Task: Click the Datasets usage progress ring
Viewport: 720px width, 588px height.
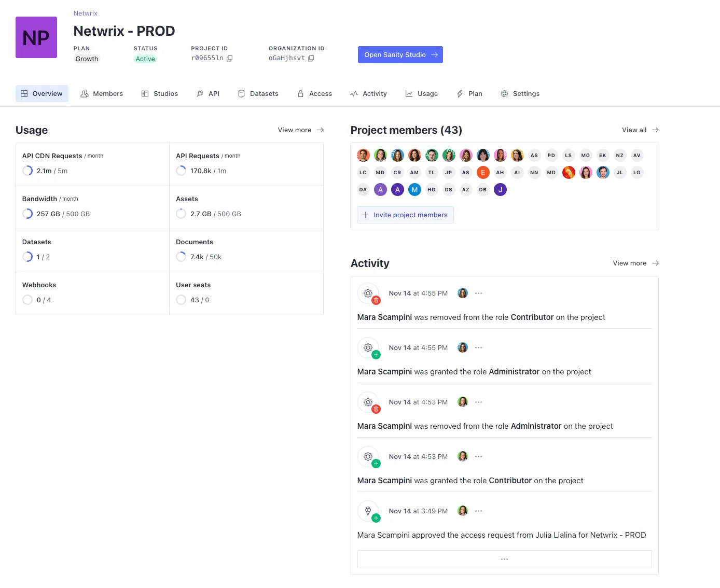Action: coord(27,257)
